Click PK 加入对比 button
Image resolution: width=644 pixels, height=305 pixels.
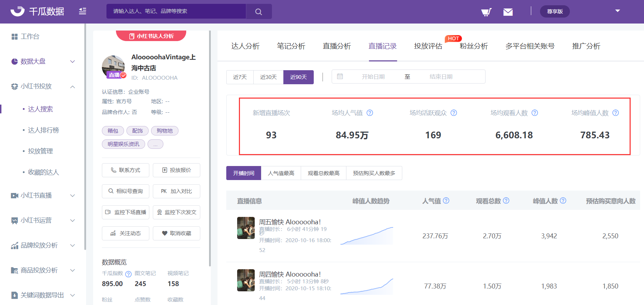click(x=176, y=191)
